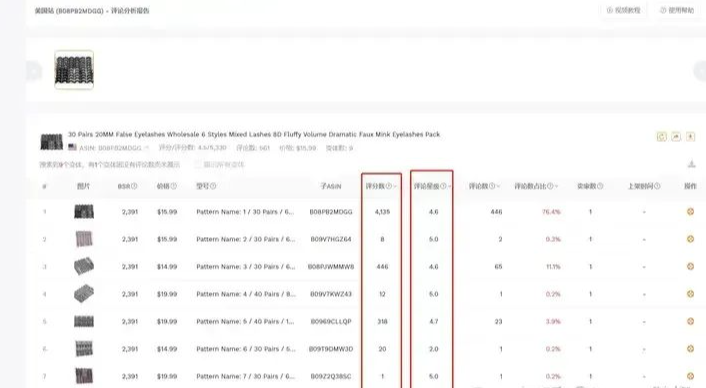Open the 视频教程 video tutorial button
The width and height of the screenshot is (706, 388).
pos(624,10)
